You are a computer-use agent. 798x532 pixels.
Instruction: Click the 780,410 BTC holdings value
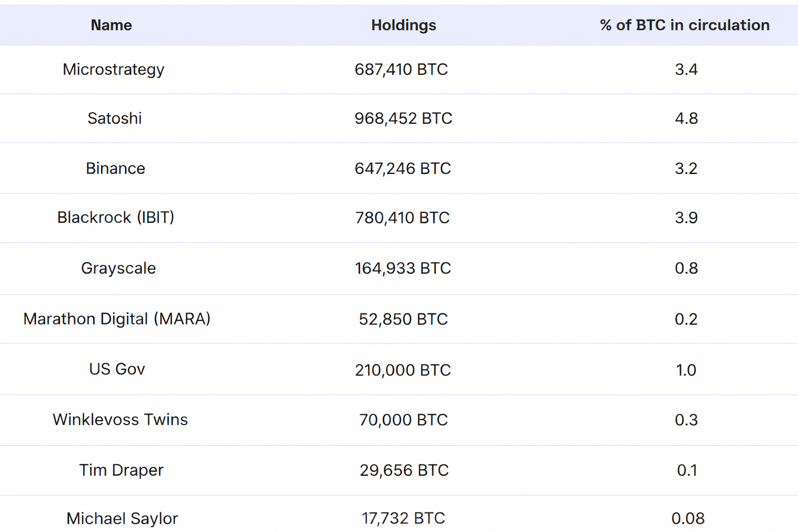click(x=402, y=217)
